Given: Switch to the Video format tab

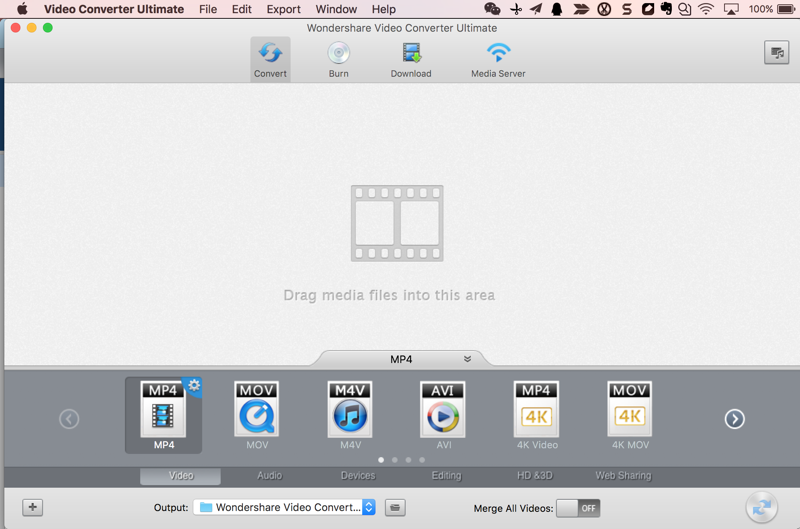Looking at the screenshot, I should point(181,475).
